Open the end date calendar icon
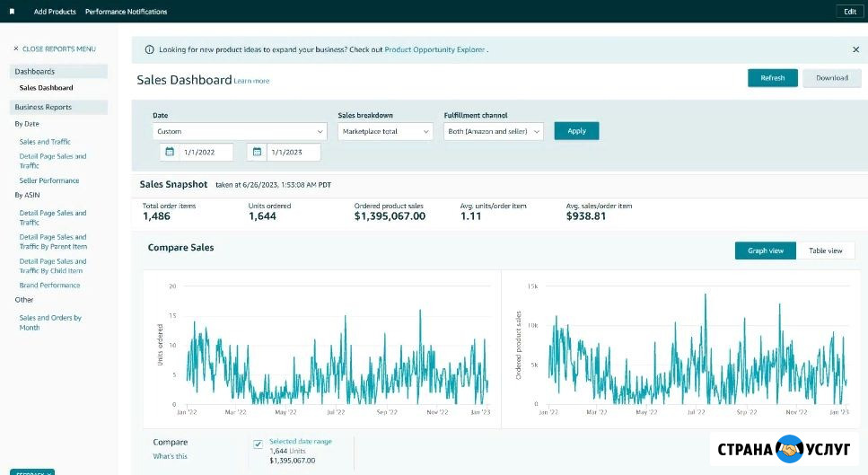The image size is (868, 475). (257, 152)
